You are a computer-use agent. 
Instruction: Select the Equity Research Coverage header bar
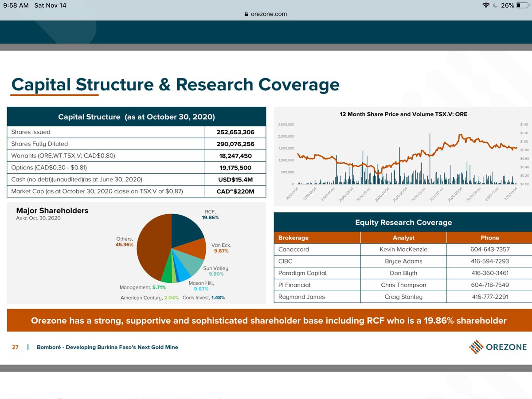click(x=403, y=222)
